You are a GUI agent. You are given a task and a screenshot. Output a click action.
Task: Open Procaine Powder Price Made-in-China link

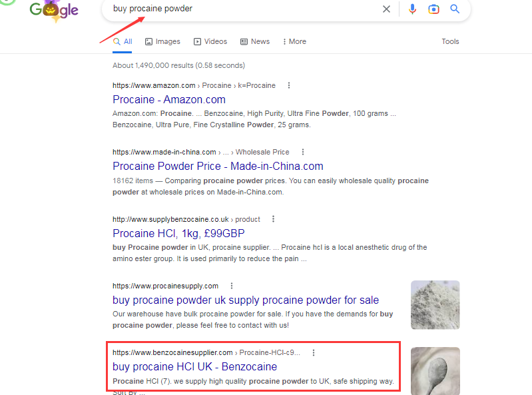218,167
